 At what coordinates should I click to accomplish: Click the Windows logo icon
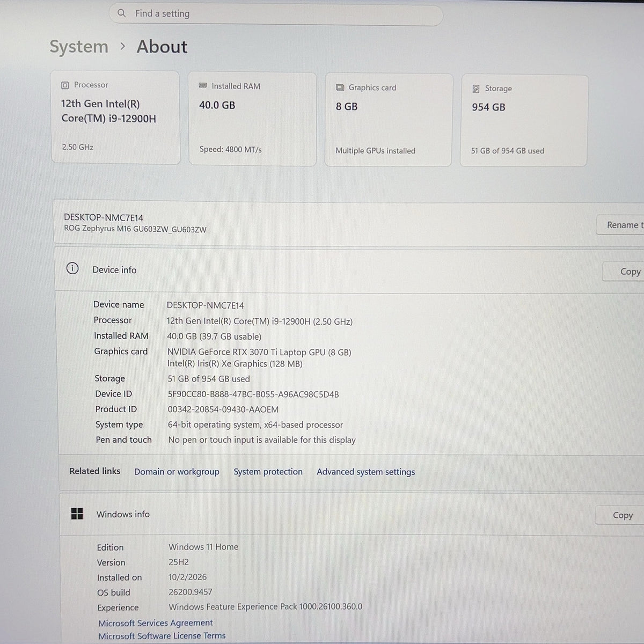pyautogui.click(x=77, y=514)
